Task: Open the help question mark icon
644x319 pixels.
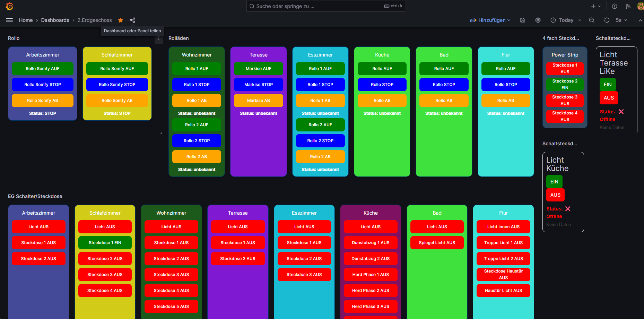Action: [x=615, y=6]
